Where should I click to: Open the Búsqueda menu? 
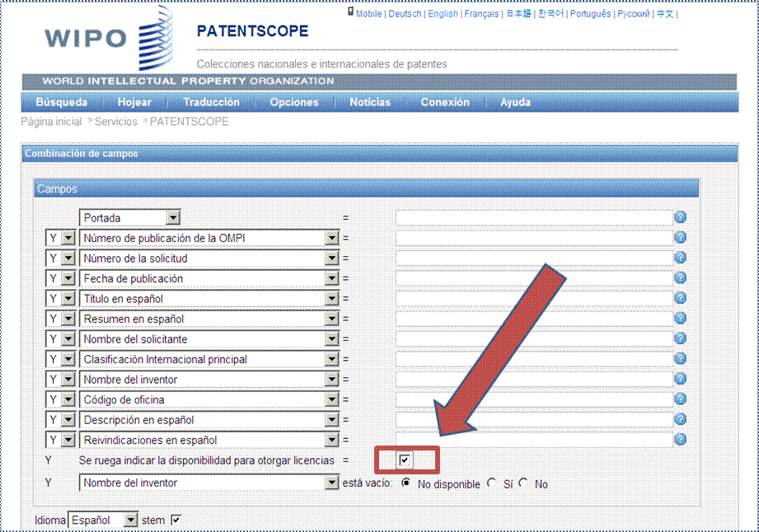pos(61,102)
